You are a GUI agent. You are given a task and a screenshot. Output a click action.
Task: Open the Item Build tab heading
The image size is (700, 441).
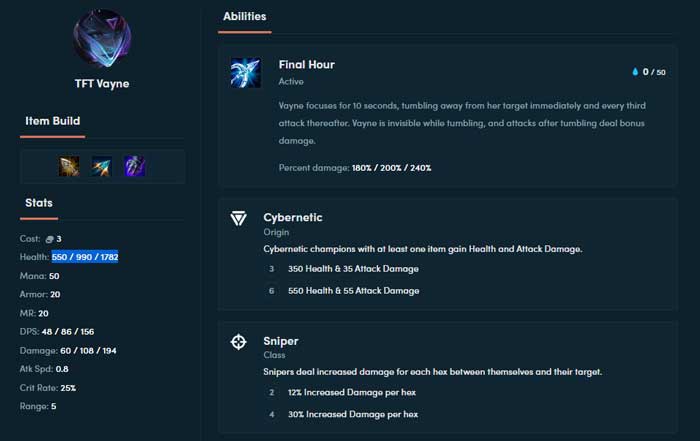pyautogui.click(x=53, y=121)
